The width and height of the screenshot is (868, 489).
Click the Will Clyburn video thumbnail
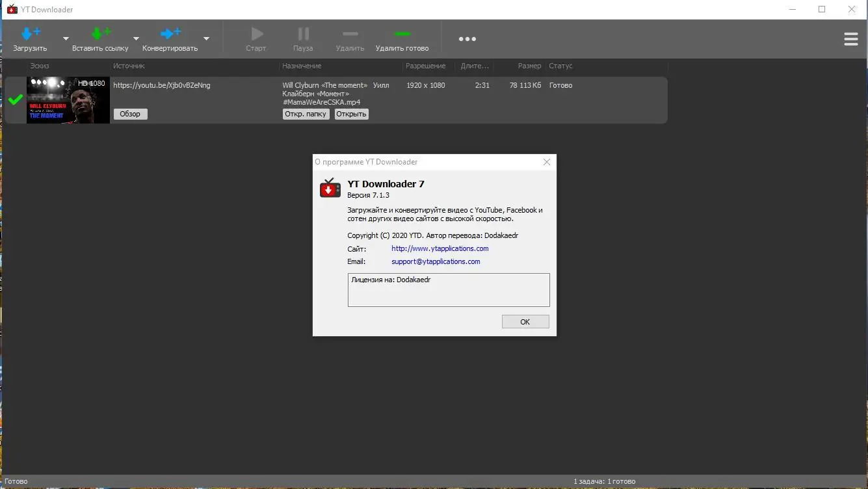68,100
